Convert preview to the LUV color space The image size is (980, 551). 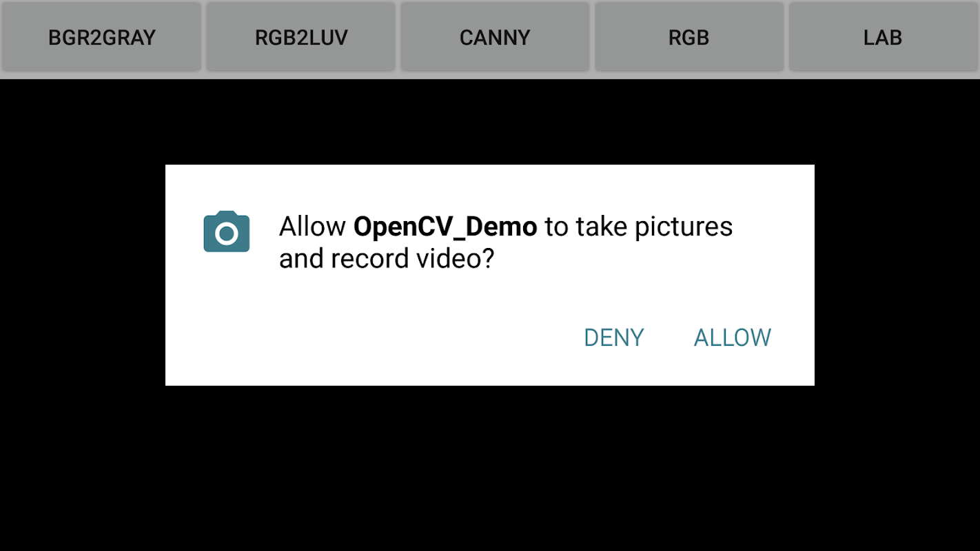coord(301,37)
